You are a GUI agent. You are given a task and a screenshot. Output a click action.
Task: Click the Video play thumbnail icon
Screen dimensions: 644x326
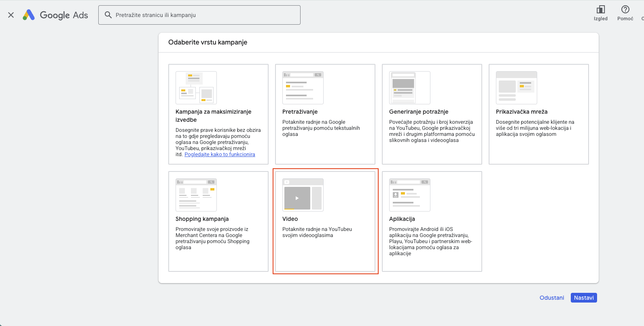pyautogui.click(x=297, y=198)
